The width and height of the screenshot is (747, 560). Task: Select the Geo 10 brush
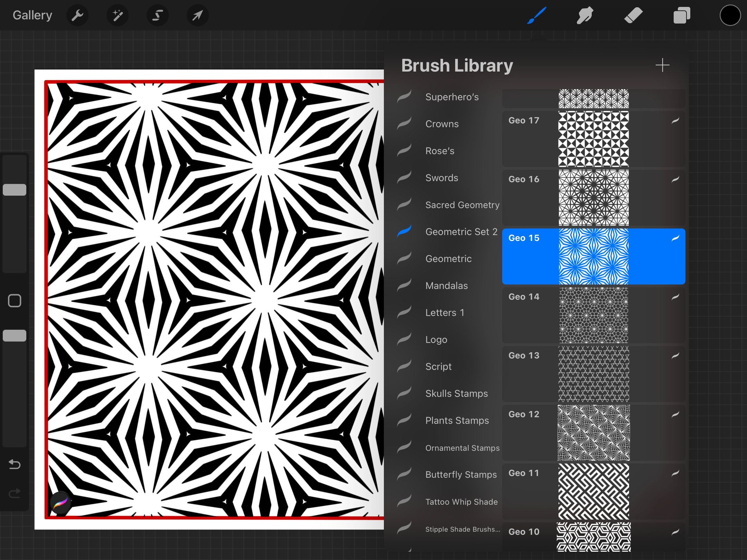593,537
